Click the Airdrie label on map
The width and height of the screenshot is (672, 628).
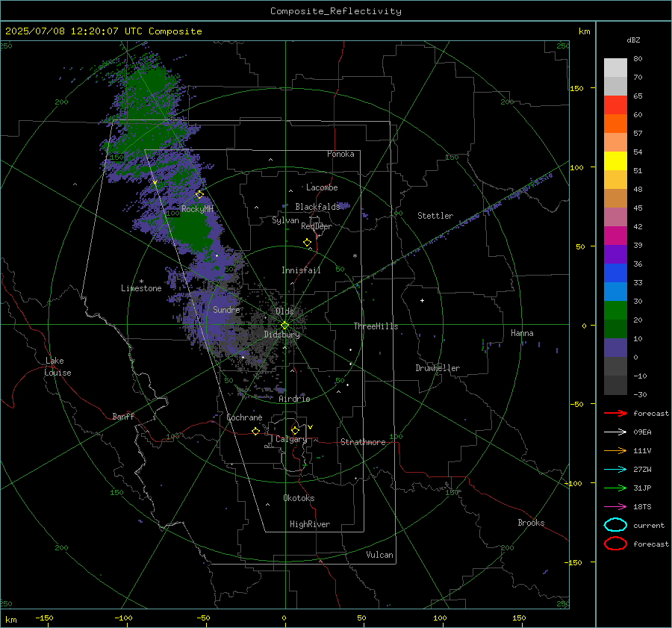coord(294,399)
